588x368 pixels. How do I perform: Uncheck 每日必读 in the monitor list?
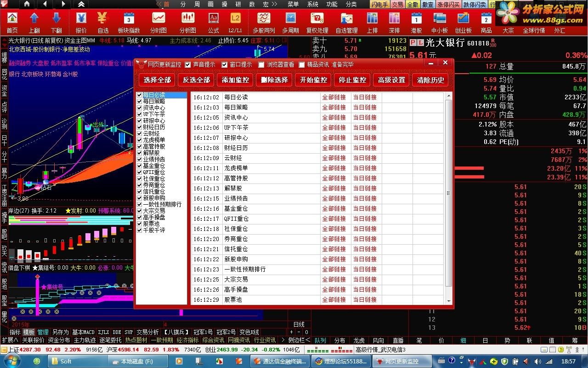140,95
